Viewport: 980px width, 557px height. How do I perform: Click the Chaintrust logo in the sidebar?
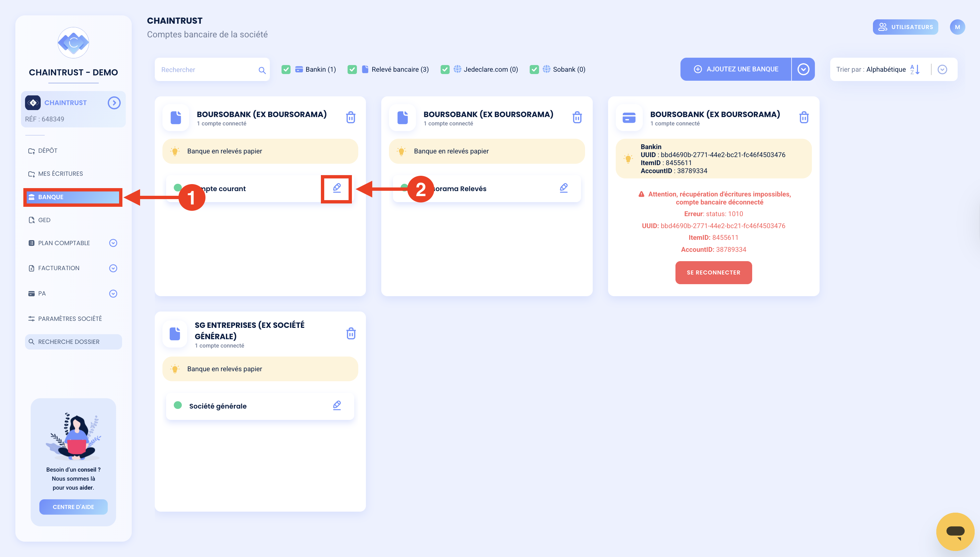coord(73,43)
